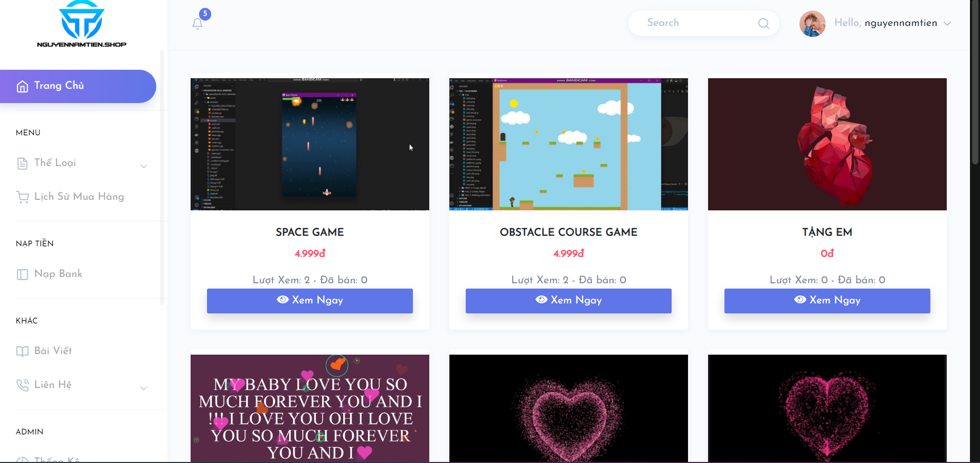Click Xem Ngay under OBSTACLE COURSE GAME

coord(569,301)
